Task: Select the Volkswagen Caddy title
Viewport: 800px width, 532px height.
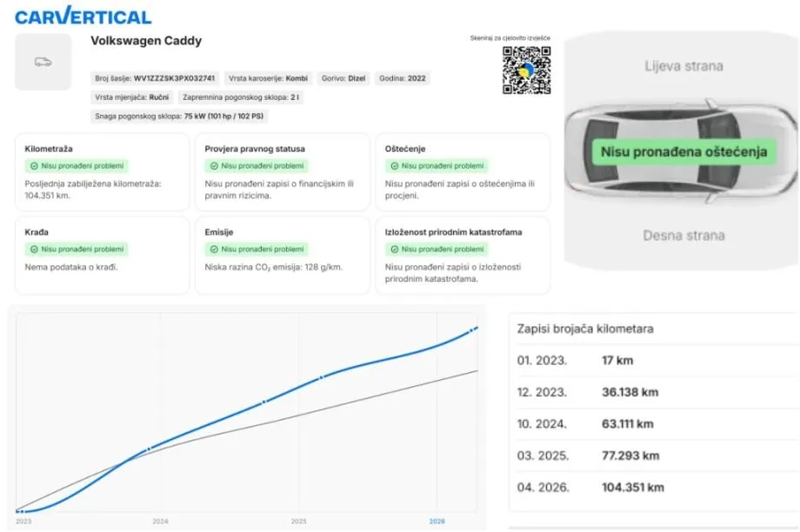Action: tap(146, 41)
